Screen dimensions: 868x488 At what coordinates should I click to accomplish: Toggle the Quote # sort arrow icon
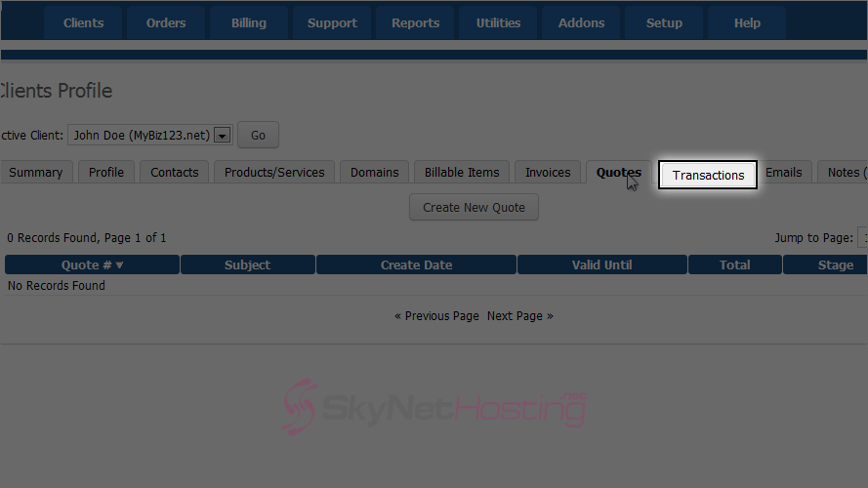[119, 265]
